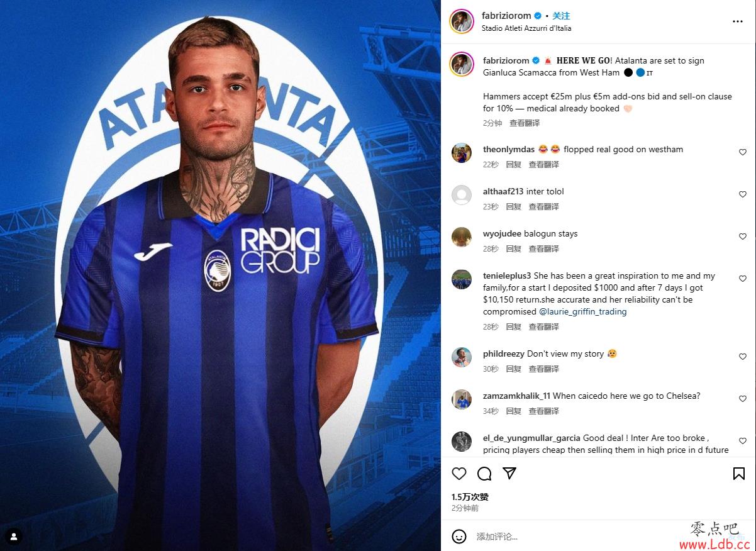
Task: Like the post with heart icon
Action: point(459,474)
